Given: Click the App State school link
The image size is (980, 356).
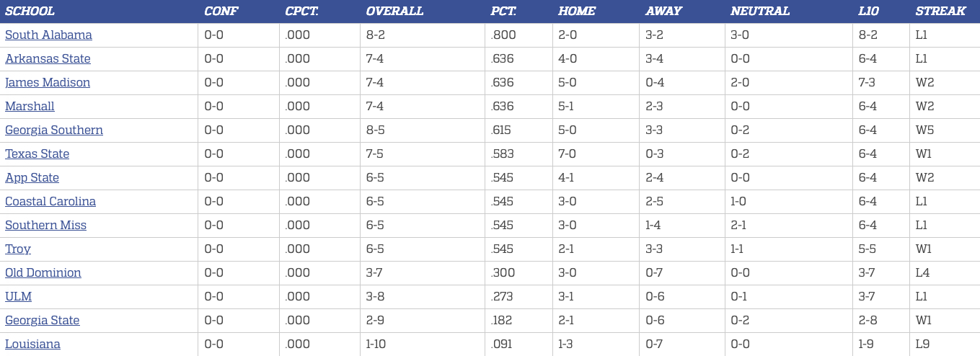Looking at the screenshot, I should click(x=32, y=178).
